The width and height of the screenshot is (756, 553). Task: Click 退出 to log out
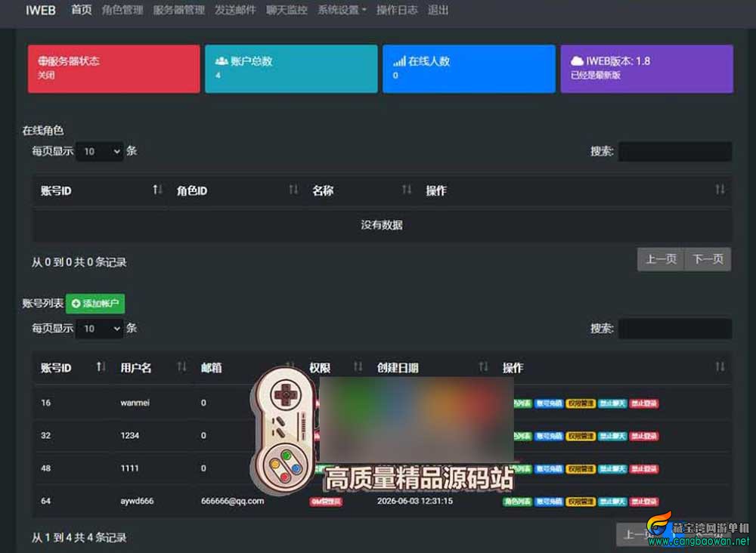438,10
